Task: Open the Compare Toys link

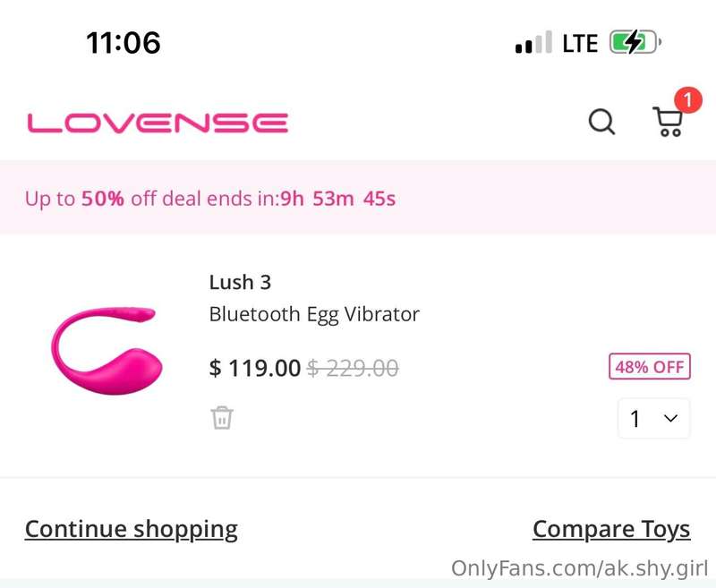Action: coord(611,530)
